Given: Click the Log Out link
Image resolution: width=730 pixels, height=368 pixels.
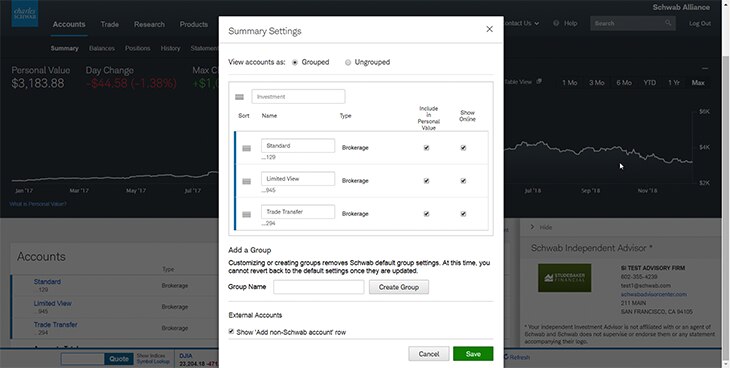Looking at the screenshot, I should [700, 23].
